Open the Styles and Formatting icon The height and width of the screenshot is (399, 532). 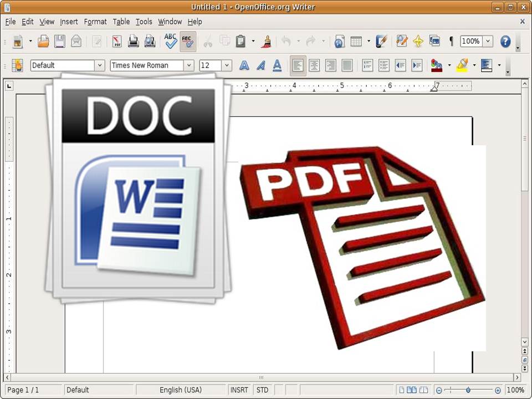17,65
